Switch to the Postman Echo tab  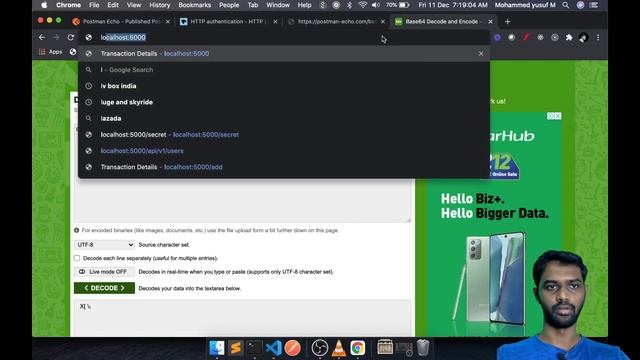(x=122, y=22)
